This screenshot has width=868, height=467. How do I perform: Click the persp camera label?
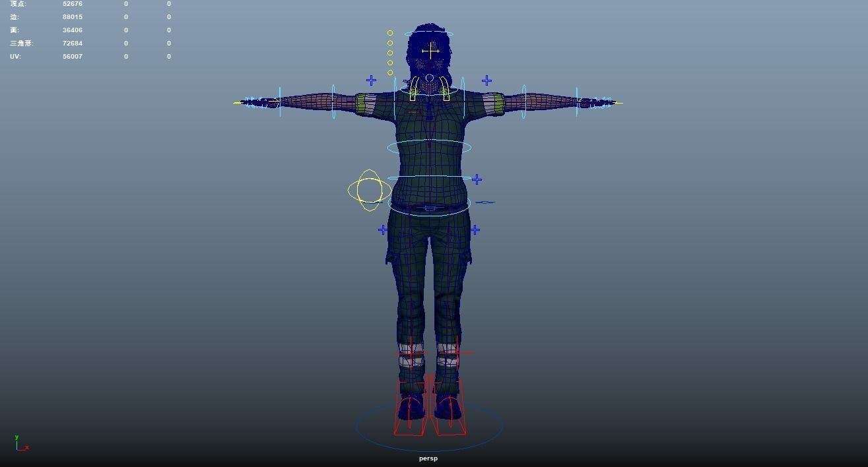[428, 458]
